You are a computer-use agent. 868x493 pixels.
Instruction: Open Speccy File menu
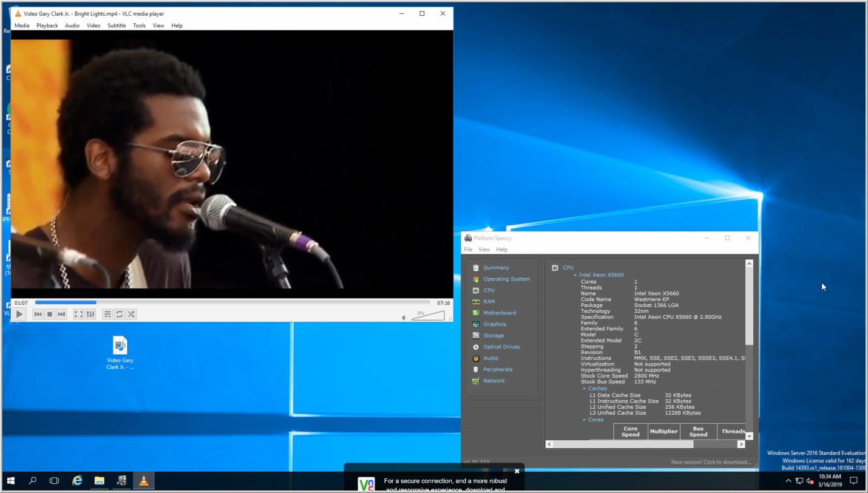[x=468, y=250]
